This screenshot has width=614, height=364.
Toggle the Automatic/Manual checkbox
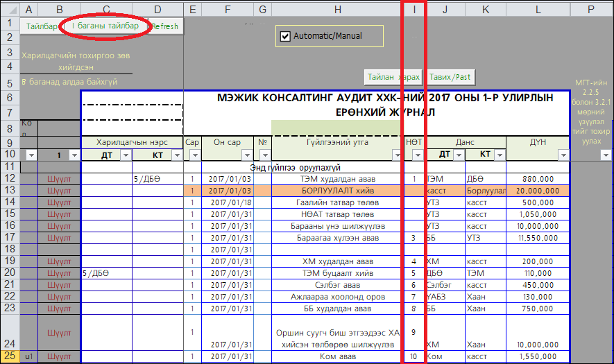[284, 36]
